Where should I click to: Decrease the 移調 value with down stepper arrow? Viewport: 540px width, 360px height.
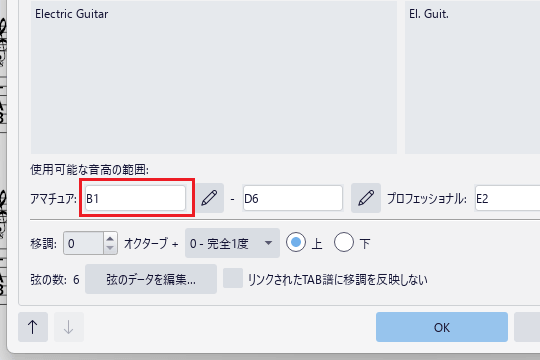(110, 248)
